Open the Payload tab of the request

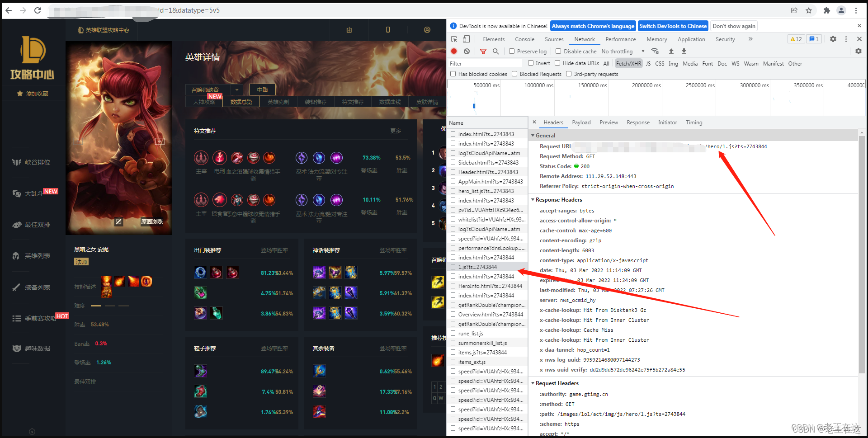pyautogui.click(x=581, y=122)
